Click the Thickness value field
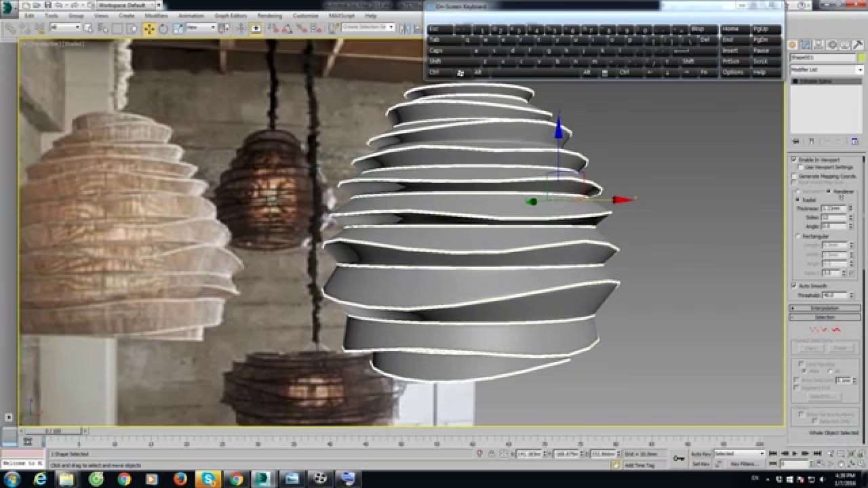 (x=832, y=208)
